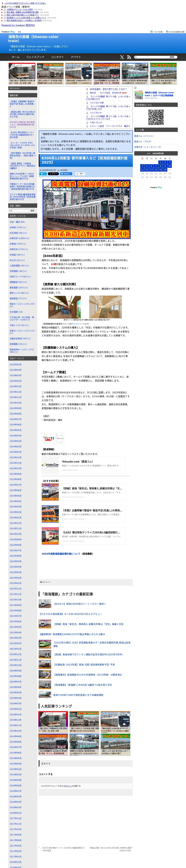This screenshot has width=186, height=868.
Task: Click 南海10000系のツートンカラー復刻へ article link
Action: pyautogui.click(x=80, y=604)
